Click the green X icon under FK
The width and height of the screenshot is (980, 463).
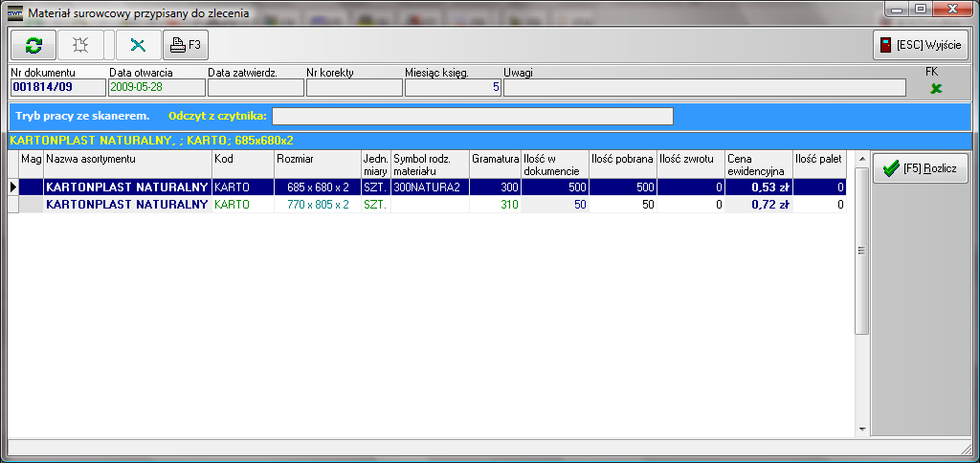(935, 88)
